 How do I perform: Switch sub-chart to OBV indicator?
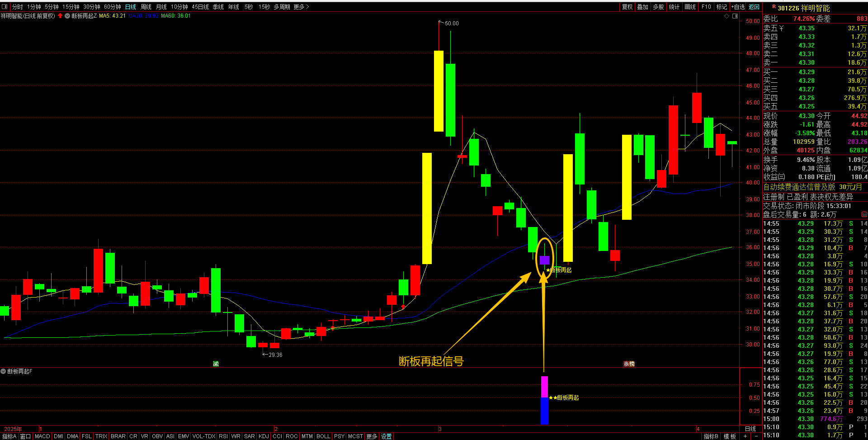[x=157, y=436]
